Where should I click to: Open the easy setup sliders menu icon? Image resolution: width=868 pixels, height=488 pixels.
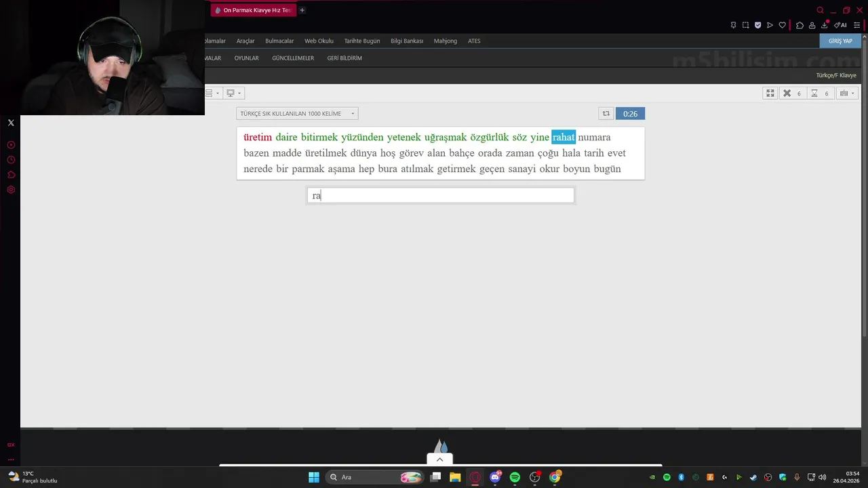[857, 25]
